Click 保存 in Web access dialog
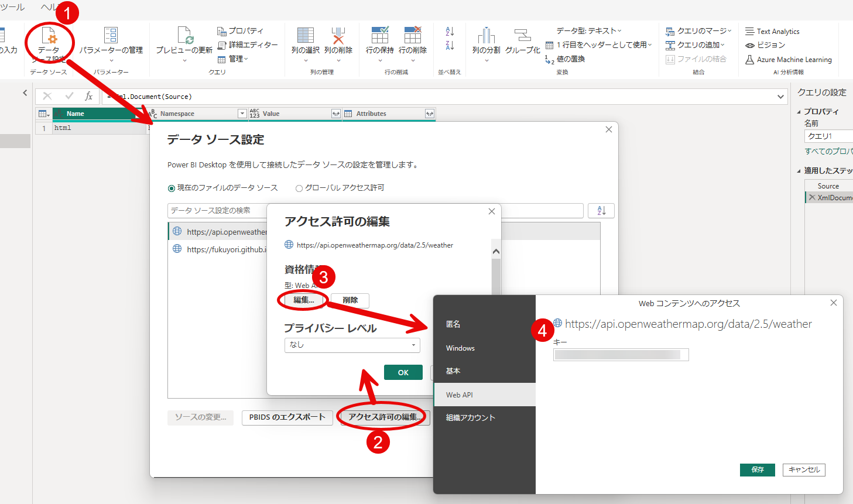 [x=758, y=469]
